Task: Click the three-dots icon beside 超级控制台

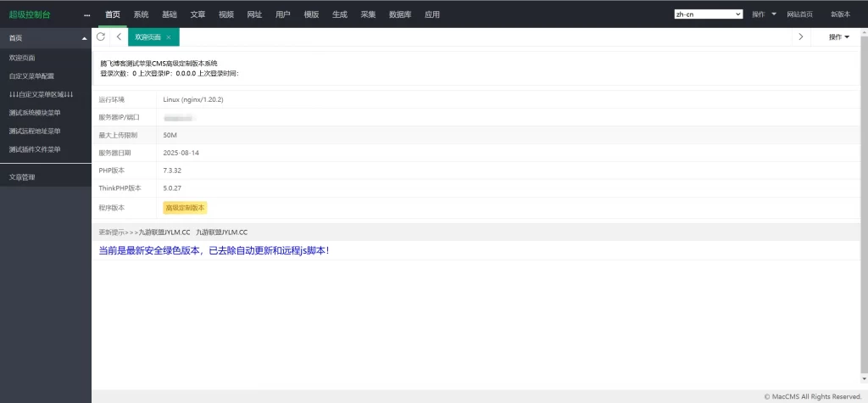Action: coord(86,14)
